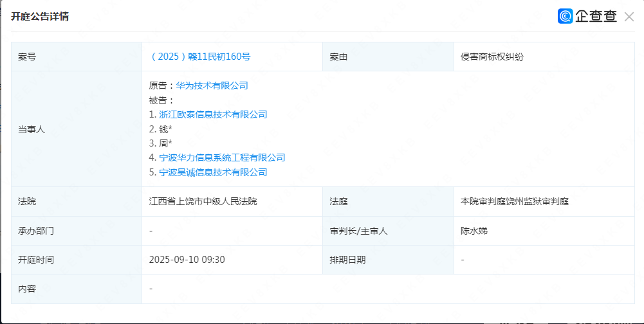Click the 企查查 brand name text
This screenshot has width=644, height=324.
(596, 16)
